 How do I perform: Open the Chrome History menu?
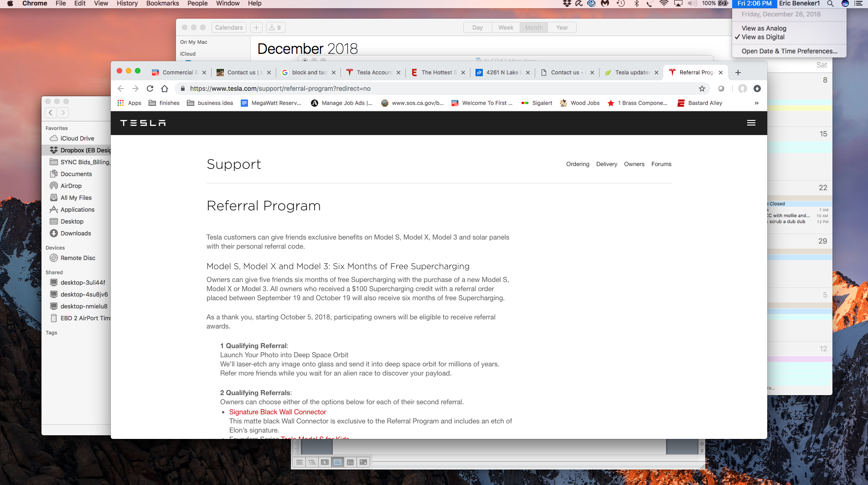pos(127,4)
